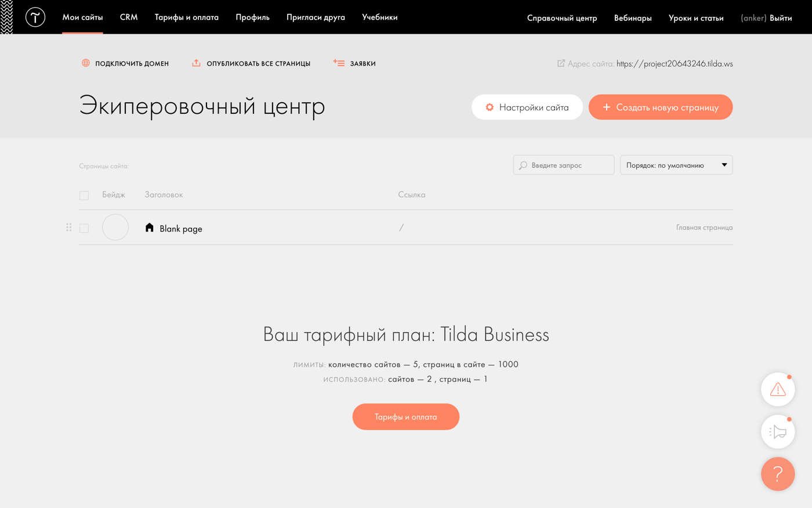
Task: Open the Профиль menu item
Action: (x=252, y=17)
